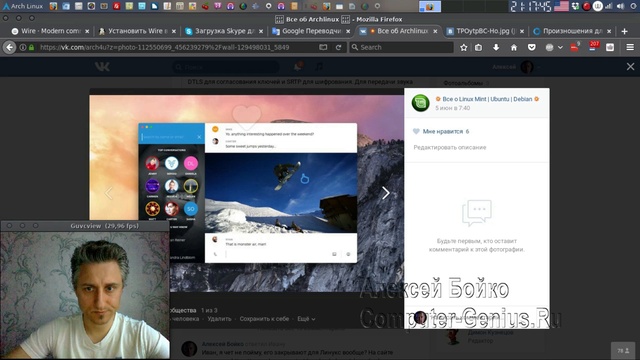Expand the toolbar extension dropdown arrow

tap(560, 47)
